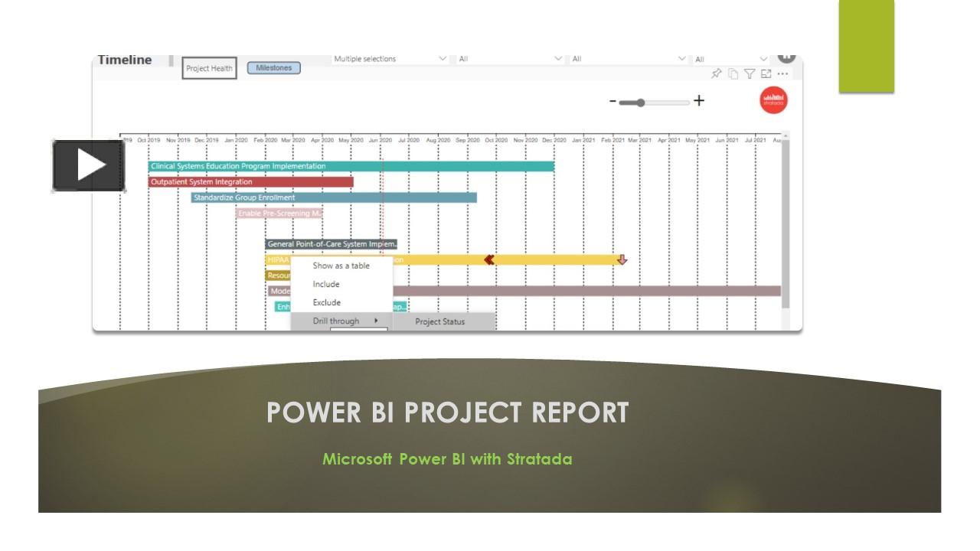Click the Stratada logo icon
The height and width of the screenshot is (551, 980).
coord(775,99)
